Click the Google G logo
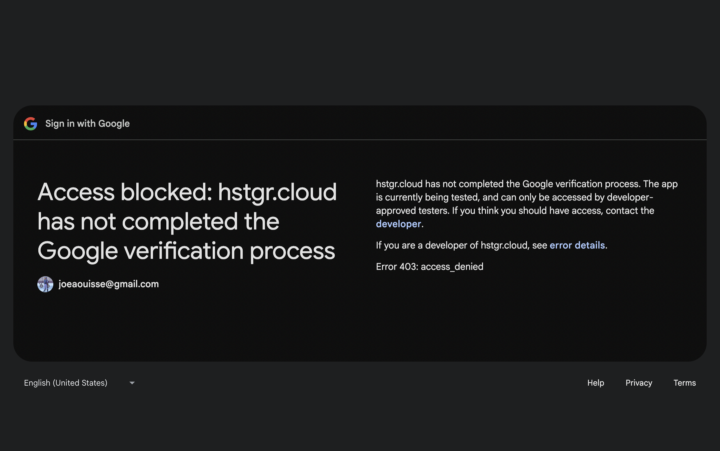The height and width of the screenshot is (451, 720). coord(31,124)
